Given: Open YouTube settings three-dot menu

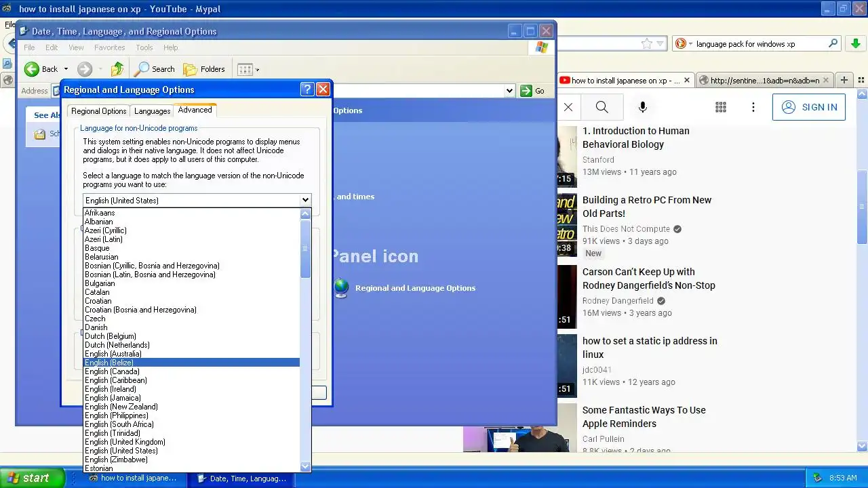Looking at the screenshot, I should 753,107.
